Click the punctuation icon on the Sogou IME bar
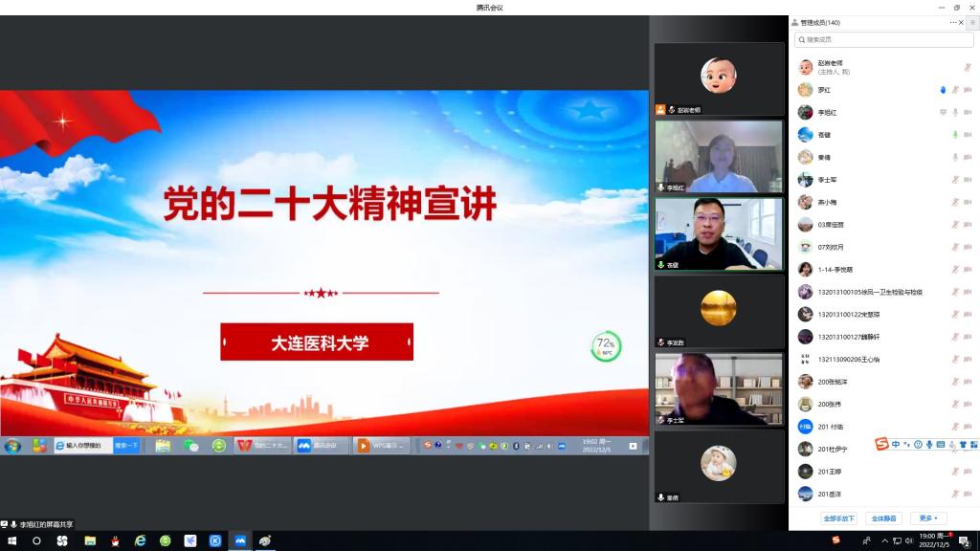Viewport: 980px width, 551px height. [x=907, y=444]
